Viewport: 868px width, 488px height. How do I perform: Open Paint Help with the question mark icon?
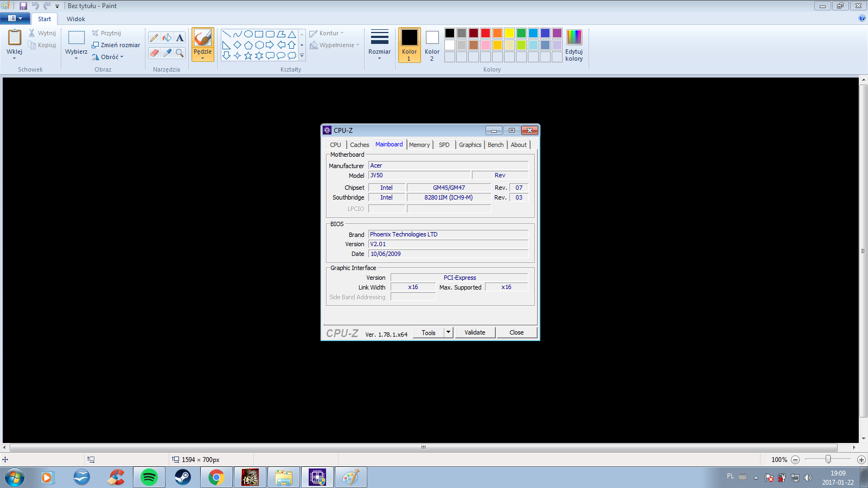[862, 18]
